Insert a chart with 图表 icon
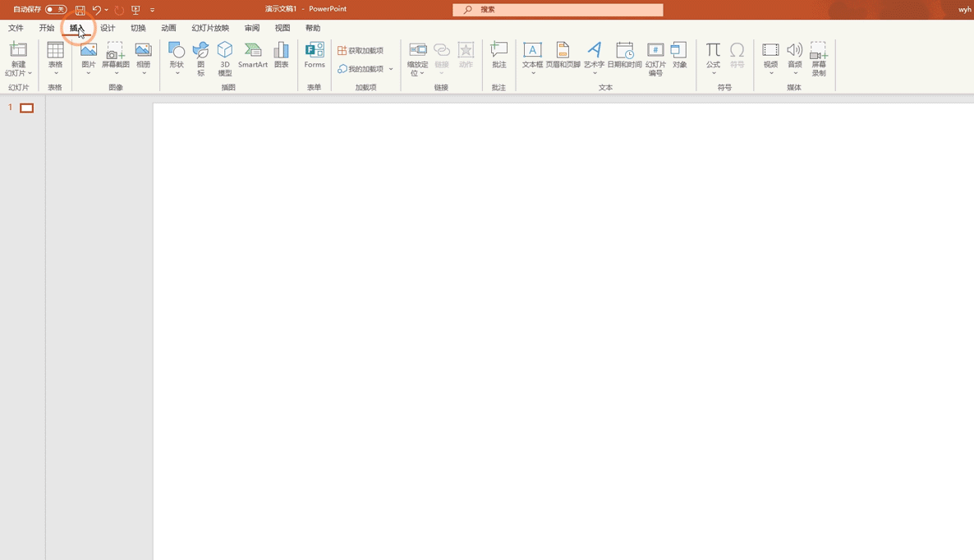The height and width of the screenshot is (560, 974). (x=281, y=56)
